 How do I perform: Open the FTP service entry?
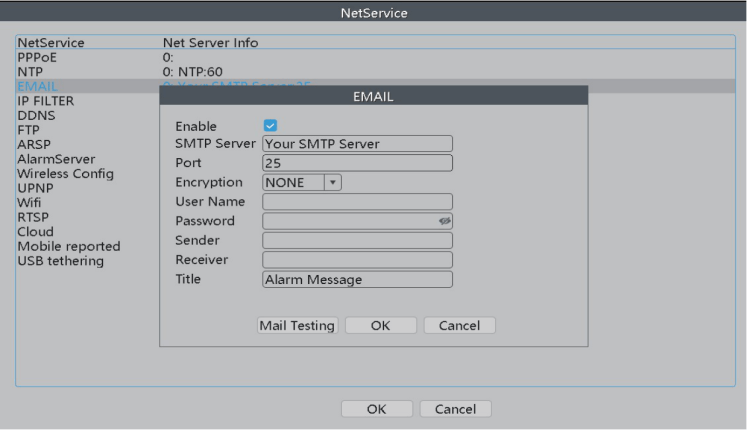29,130
